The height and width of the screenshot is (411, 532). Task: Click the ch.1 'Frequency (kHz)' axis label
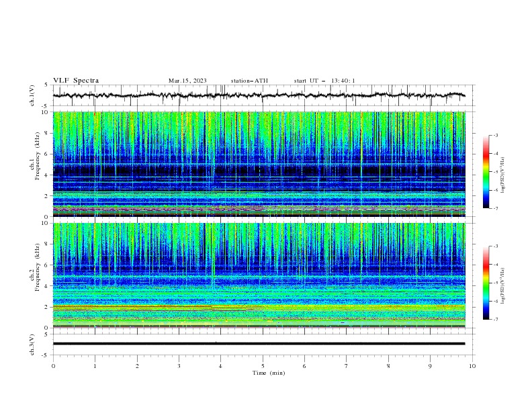(38, 156)
